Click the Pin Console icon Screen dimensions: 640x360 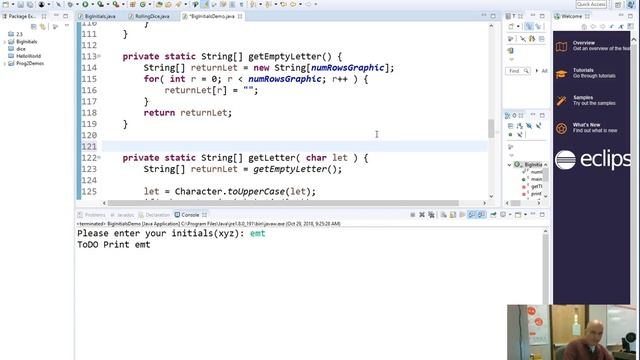[x=493, y=215]
